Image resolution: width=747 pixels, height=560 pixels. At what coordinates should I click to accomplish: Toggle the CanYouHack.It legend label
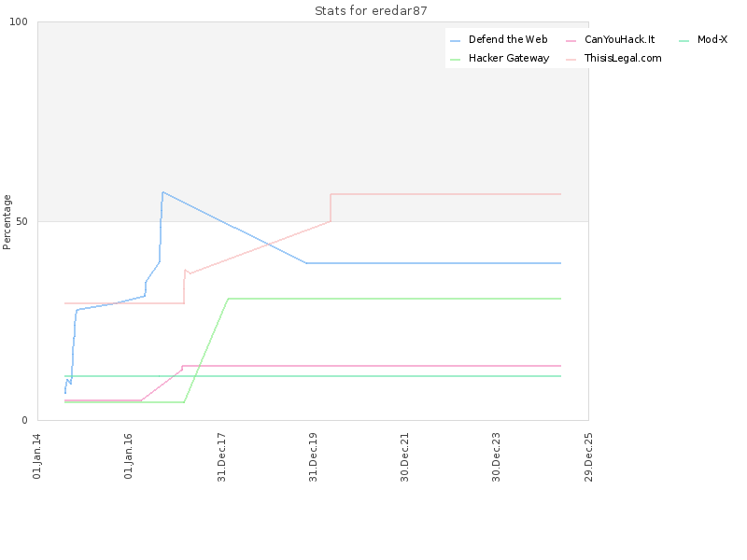[619, 39]
